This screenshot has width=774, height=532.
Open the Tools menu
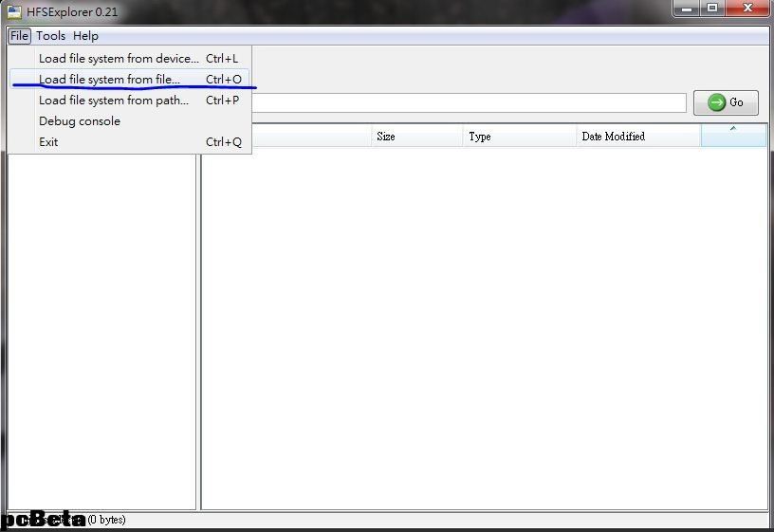(51, 36)
